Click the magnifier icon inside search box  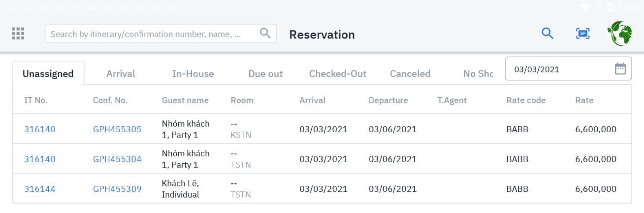pos(265,34)
